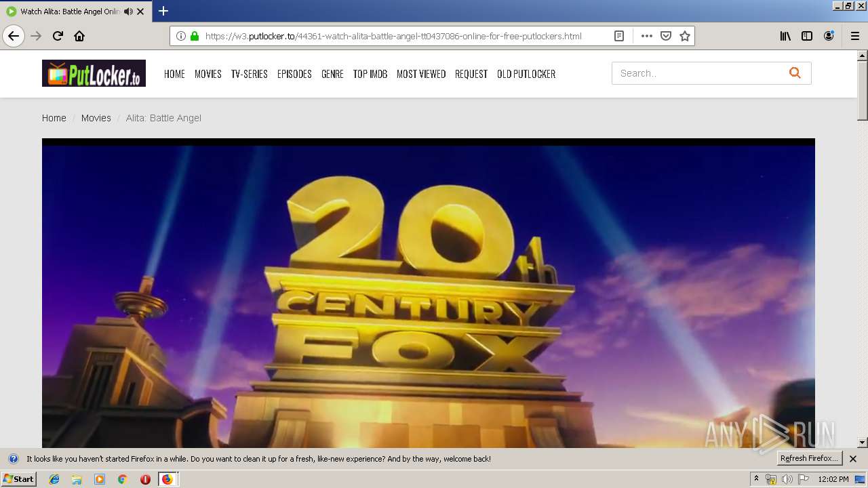Launch Chrome from the taskbar
The image size is (868, 488).
click(x=122, y=479)
